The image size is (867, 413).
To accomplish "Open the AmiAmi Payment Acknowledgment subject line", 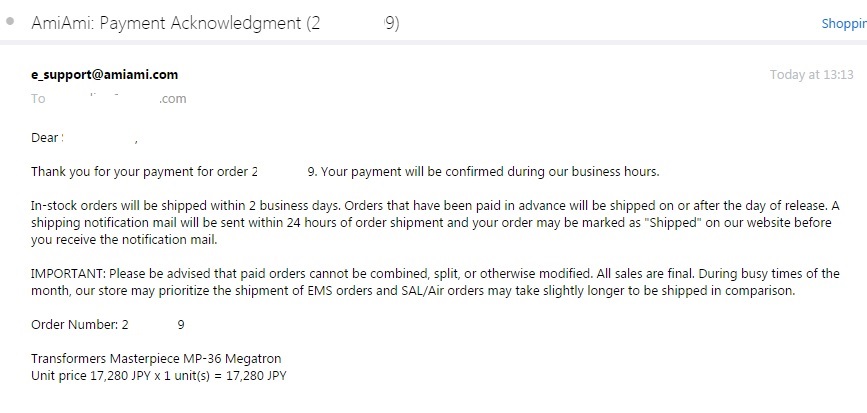I will point(215,23).
